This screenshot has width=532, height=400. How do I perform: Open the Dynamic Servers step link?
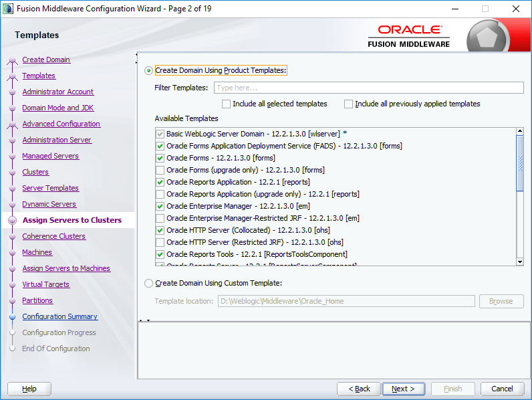pos(49,204)
